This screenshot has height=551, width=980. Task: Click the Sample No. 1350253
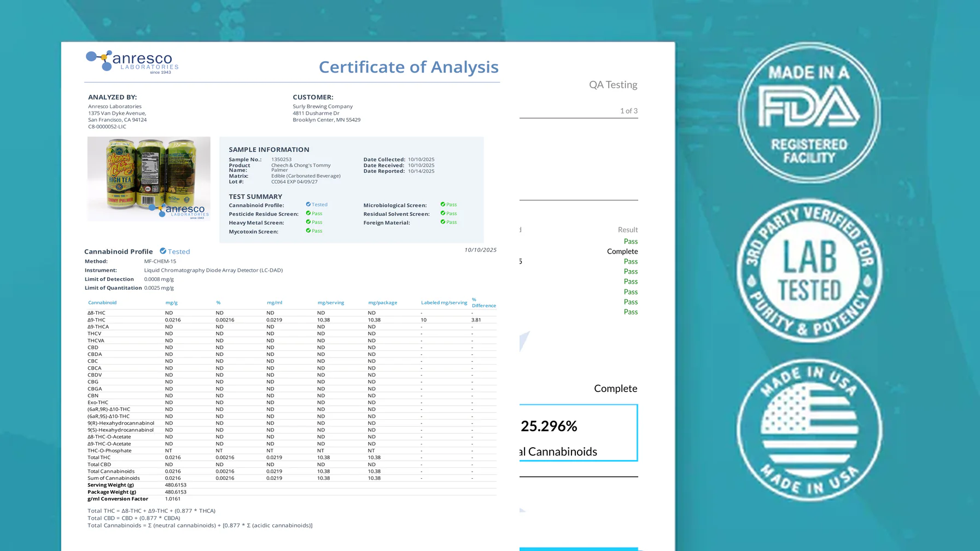point(281,160)
